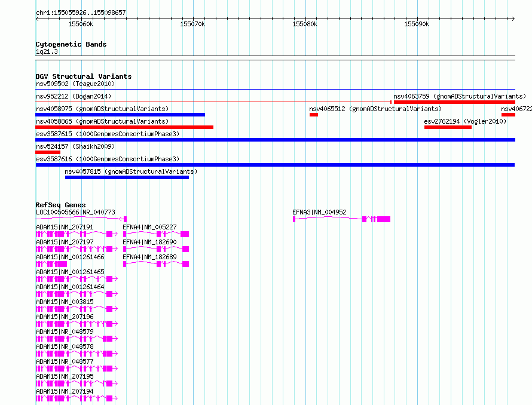
Task: Select the nsv952212 (Dogan2014) variant label
Action: point(74,96)
